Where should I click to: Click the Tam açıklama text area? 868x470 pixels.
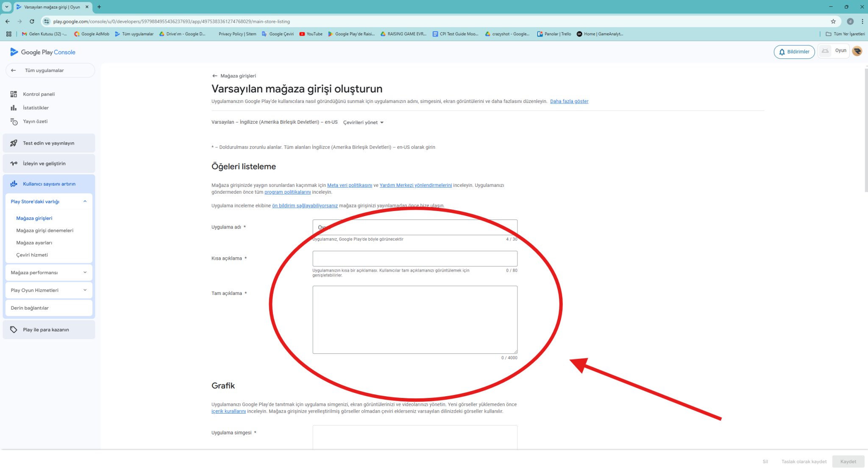415,320
